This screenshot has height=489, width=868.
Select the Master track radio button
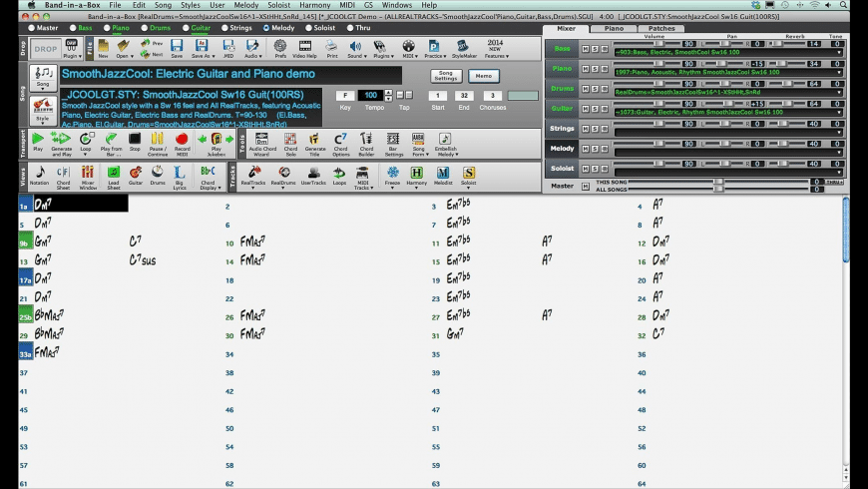pos(32,28)
